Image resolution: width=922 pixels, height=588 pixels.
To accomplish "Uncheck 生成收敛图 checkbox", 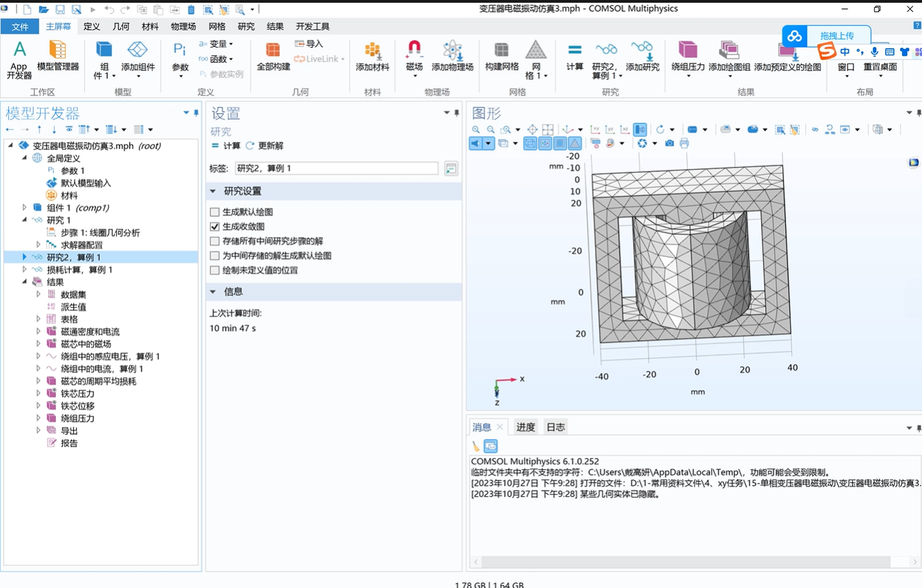I will 215,227.
